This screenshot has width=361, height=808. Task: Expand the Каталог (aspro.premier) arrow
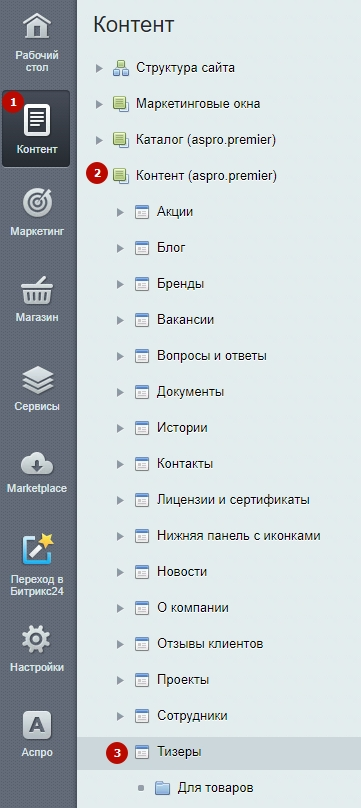(99, 140)
